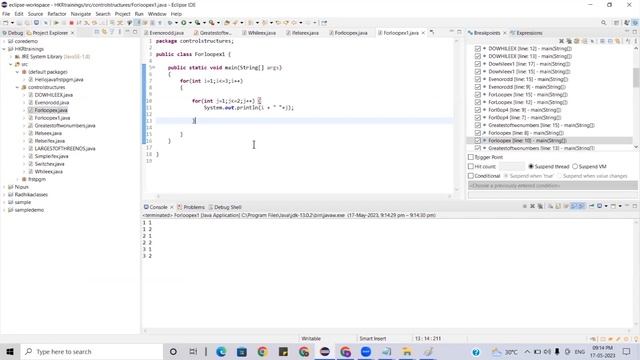Open the Eclipse icon in the taskbar
This screenshot has width=640, height=360.
click(x=324, y=351)
